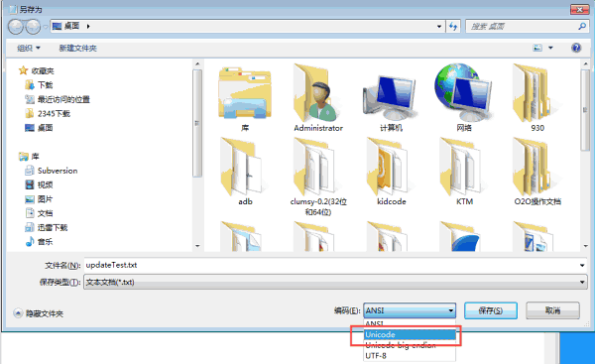Click the change view icon

point(537,48)
